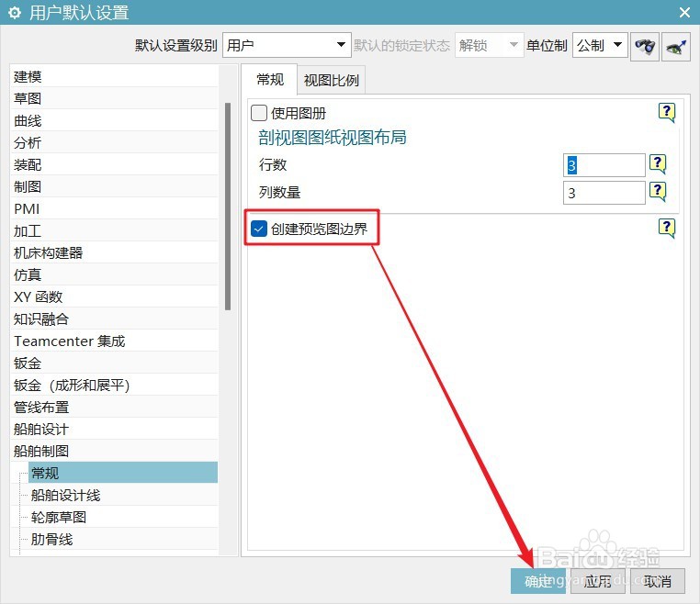700x604 pixels.
Task: Select 仿真 in category list
Action: click(x=114, y=274)
